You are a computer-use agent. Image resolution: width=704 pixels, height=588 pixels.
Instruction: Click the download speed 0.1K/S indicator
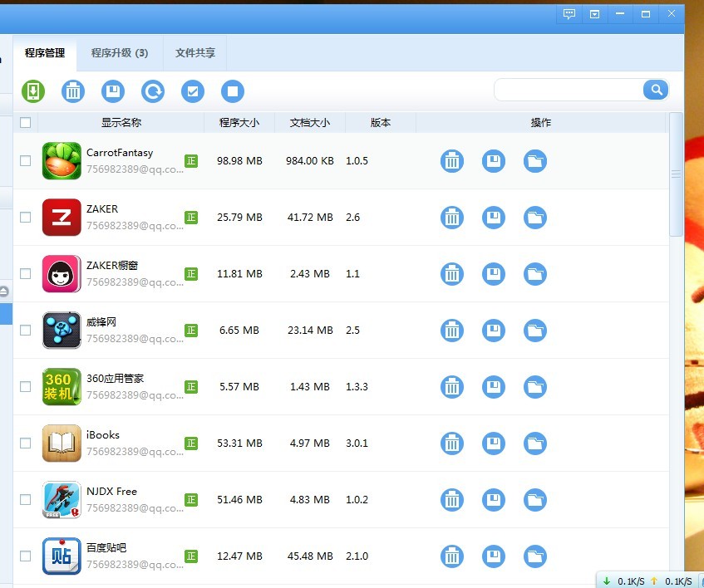pyautogui.click(x=624, y=581)
